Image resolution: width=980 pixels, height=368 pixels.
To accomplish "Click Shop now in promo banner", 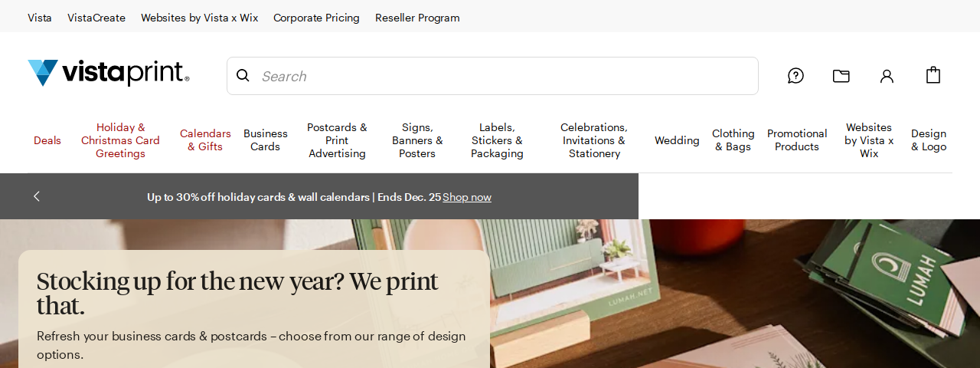I will pyautogui.click(x=467, y=197).
